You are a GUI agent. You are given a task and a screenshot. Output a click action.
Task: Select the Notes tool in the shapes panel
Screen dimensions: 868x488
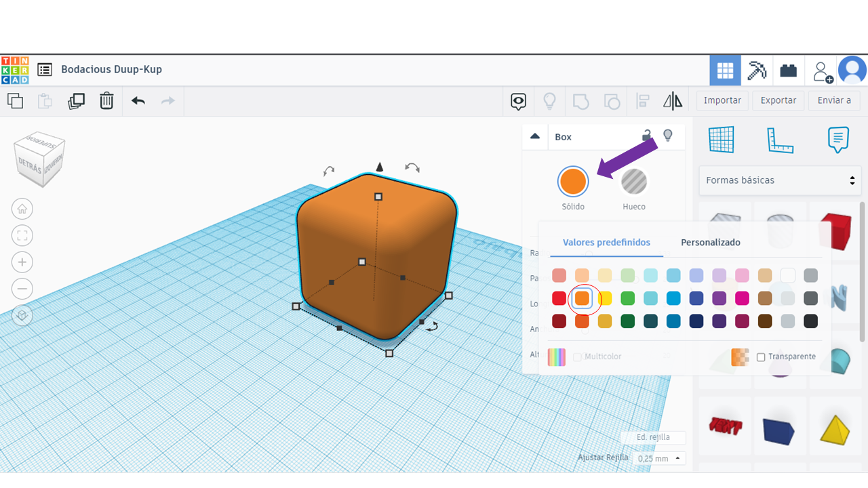(838, 140)
